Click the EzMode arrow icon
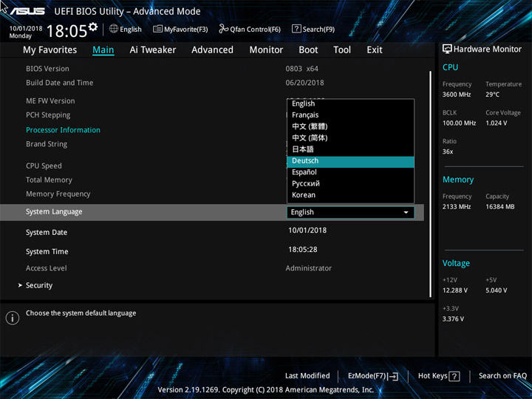The image size is (532, 399). pyautogui.click(x=393, y=376)
